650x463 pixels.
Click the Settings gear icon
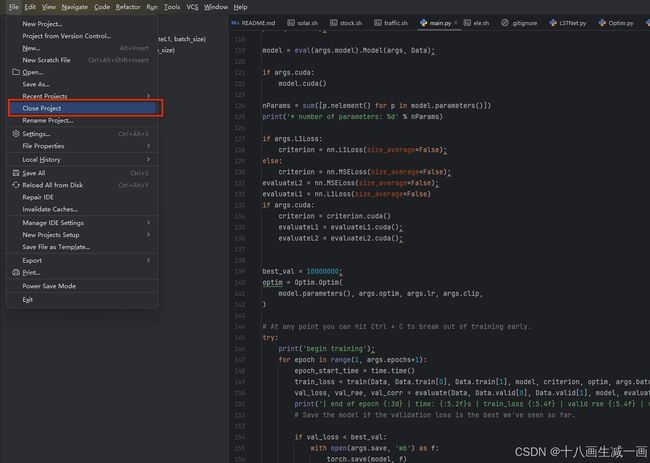click(x=16, y=133)
